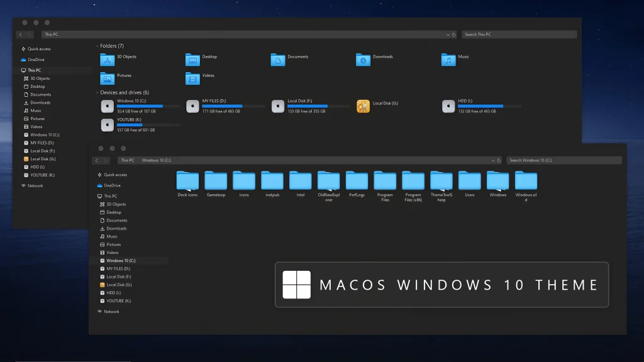Open the ThemeToolSharp folder
644x362 pixels.
[441, 181]
